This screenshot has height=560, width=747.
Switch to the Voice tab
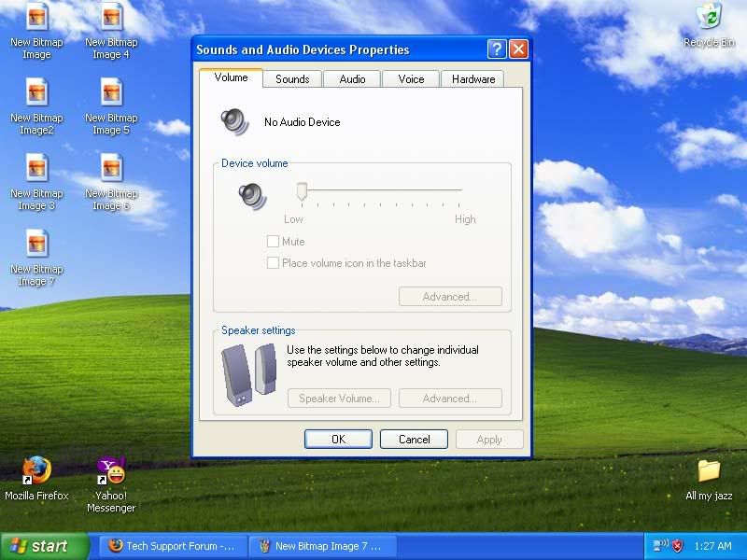point(411,79)
